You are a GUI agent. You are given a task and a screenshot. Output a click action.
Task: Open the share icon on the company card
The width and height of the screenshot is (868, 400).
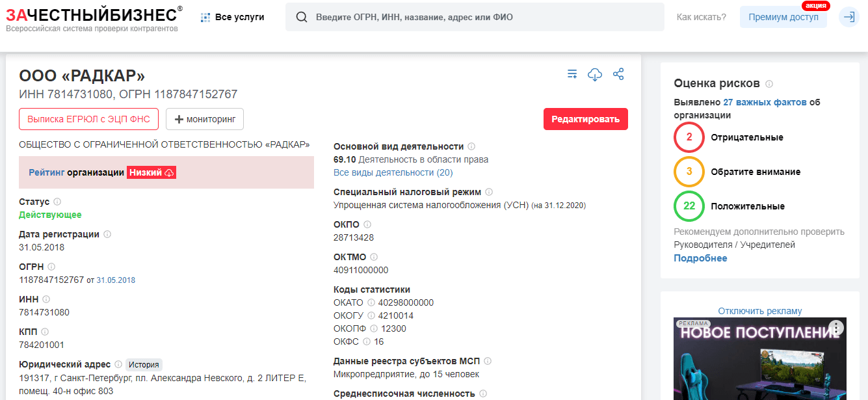point(618,74)
